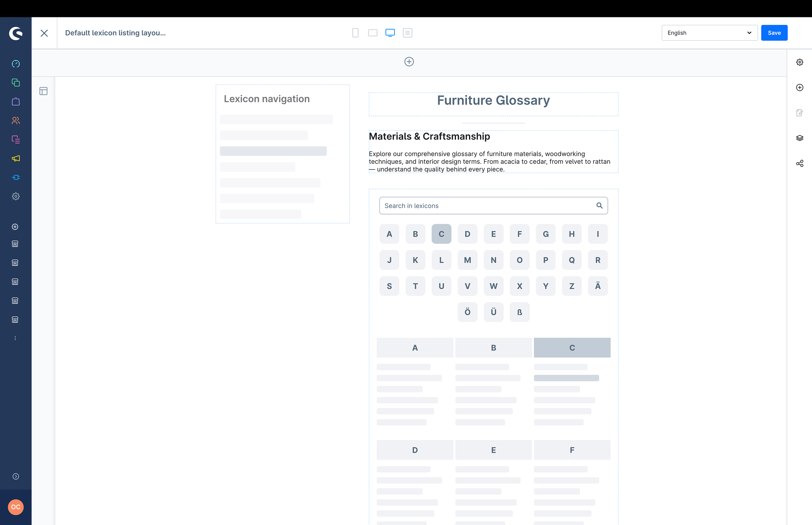Open the Settings gear in left sidebar
812x525 pixels.
tap(16, 196)
